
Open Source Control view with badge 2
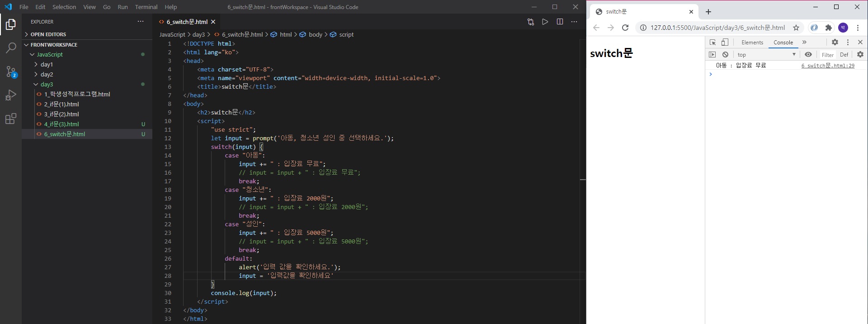[11, 71]
